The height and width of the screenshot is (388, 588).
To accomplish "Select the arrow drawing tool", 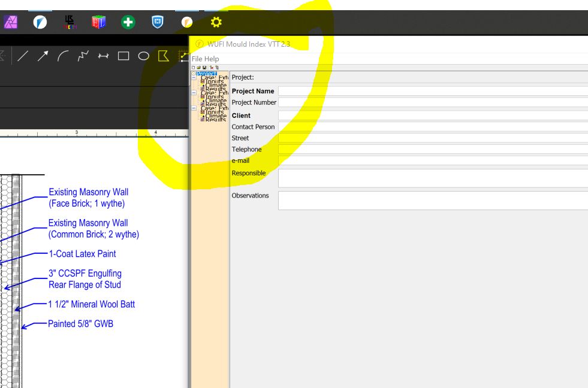I will [x=43, y=56].
